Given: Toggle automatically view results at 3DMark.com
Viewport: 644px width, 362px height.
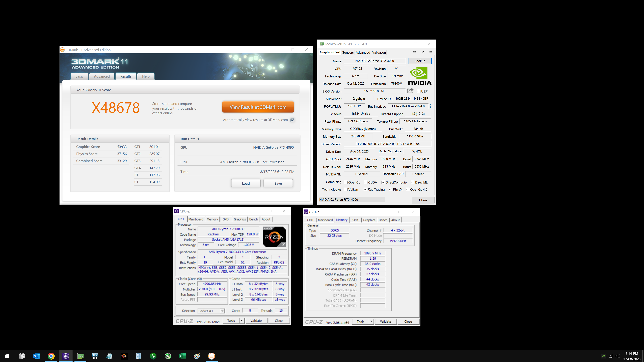Looking at the screenshot, I should 292,120.
